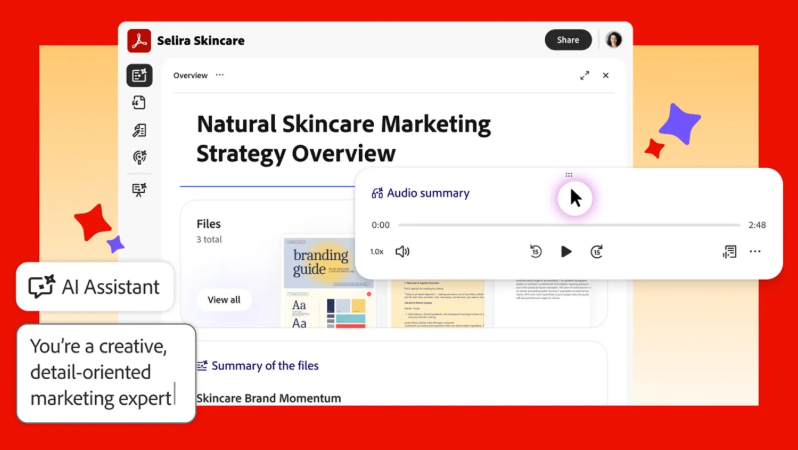
Task: Change the 1.0x playback speed
Action: (x=377, y=251)
